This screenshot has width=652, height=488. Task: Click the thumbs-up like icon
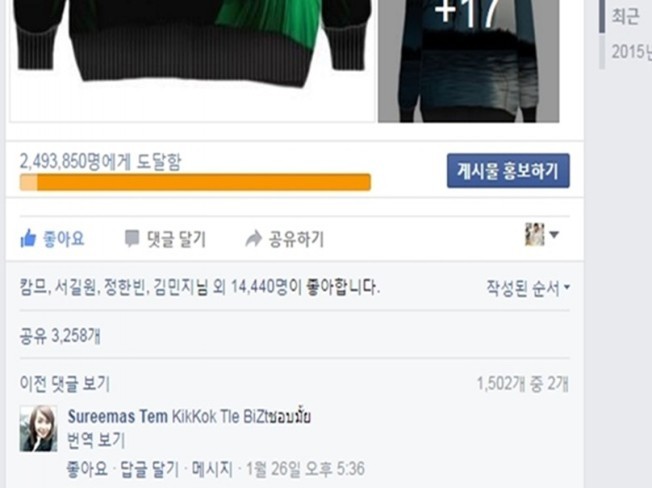click(28, 239)
